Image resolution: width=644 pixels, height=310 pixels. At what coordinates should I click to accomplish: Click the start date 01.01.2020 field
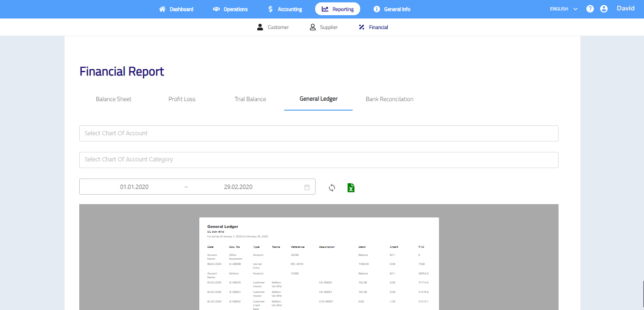(x=134, y=187)
